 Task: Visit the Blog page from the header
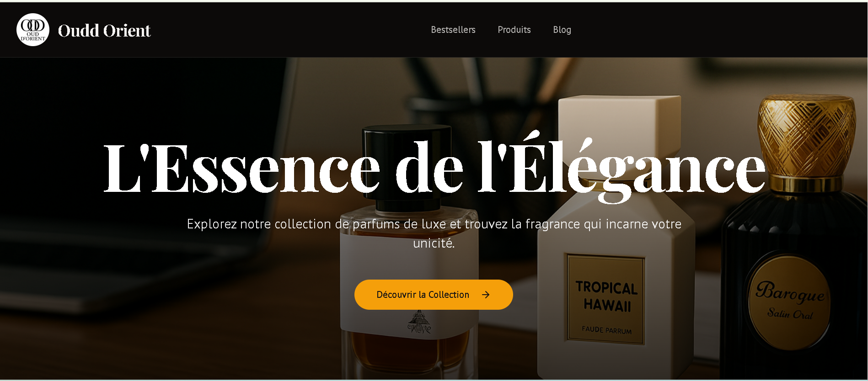click(x=562, y=30)
